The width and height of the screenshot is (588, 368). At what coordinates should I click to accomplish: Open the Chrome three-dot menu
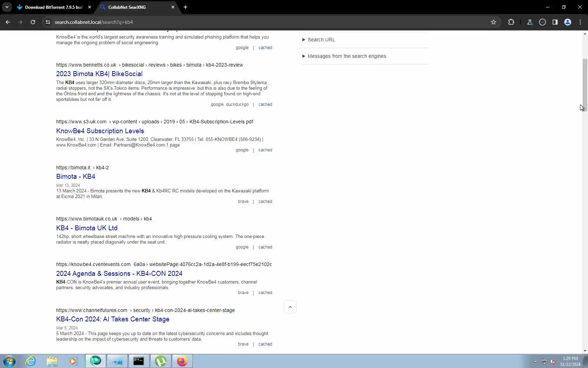(x=580, y=22)
